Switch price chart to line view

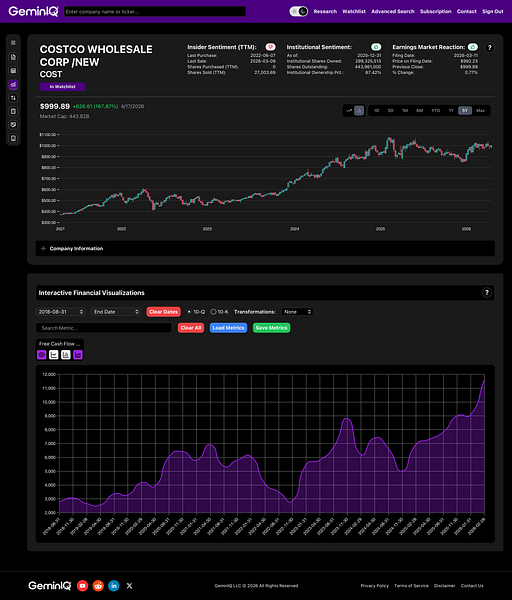349,111
